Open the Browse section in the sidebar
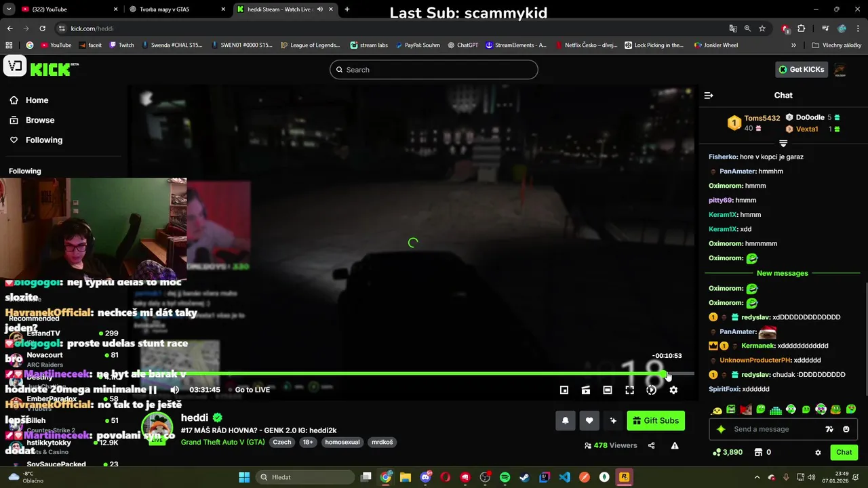This screenshot has height=488, width=868. pyautogui.click(x=32, y=120)
